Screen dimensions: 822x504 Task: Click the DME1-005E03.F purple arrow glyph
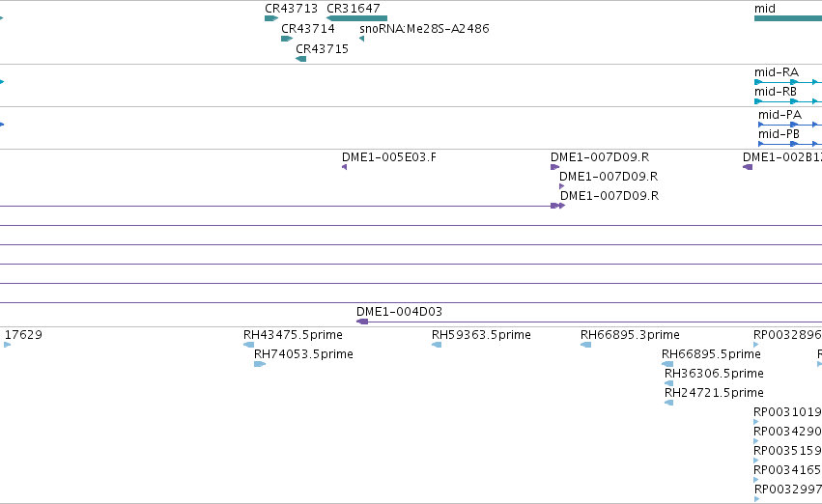tap(345, 167)
